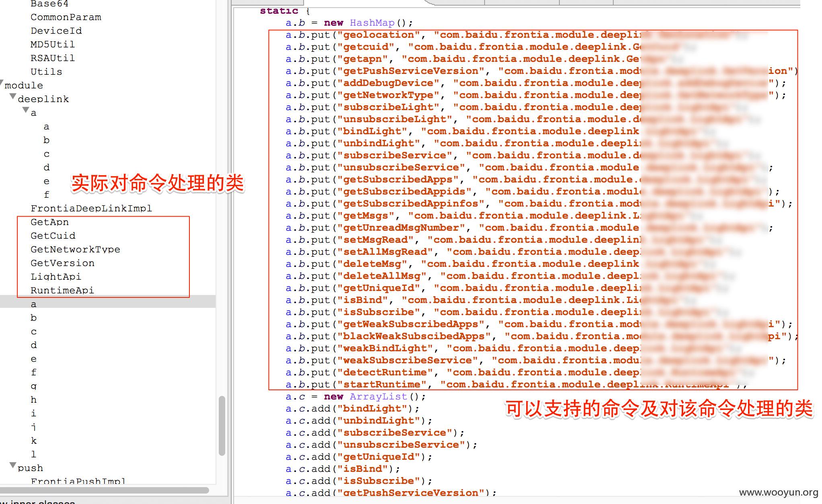Image resolution: width=822 pixels, height=504 pixels.
Task: Open the RuntimeApi class
Action: pyautogui.click(x=62, y=291)
